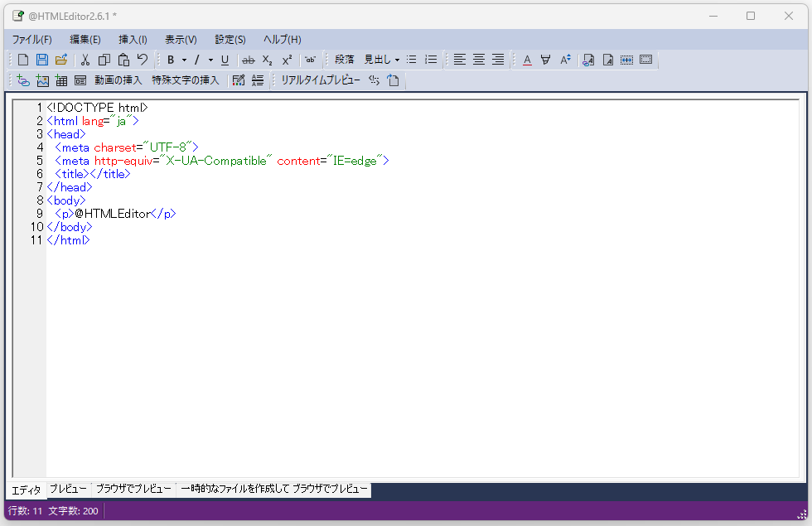Image resolution: width=812 pixels, height=526 pixels.
Task: Insert quotation with the "ab" icon
Action: (x=310, y=60)
